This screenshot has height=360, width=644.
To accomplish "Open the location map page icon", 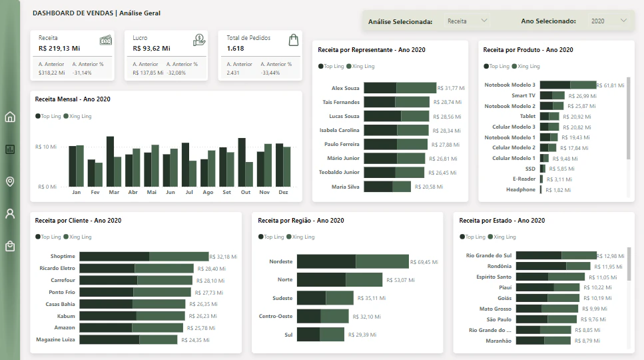I will [10, 181].
